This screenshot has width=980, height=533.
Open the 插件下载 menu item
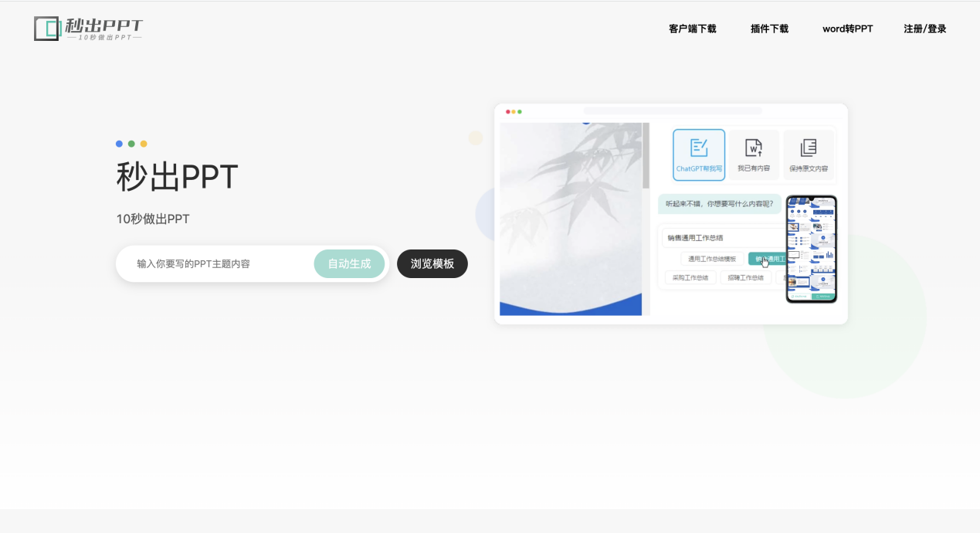pyautogui.click(x=768, y=29)
